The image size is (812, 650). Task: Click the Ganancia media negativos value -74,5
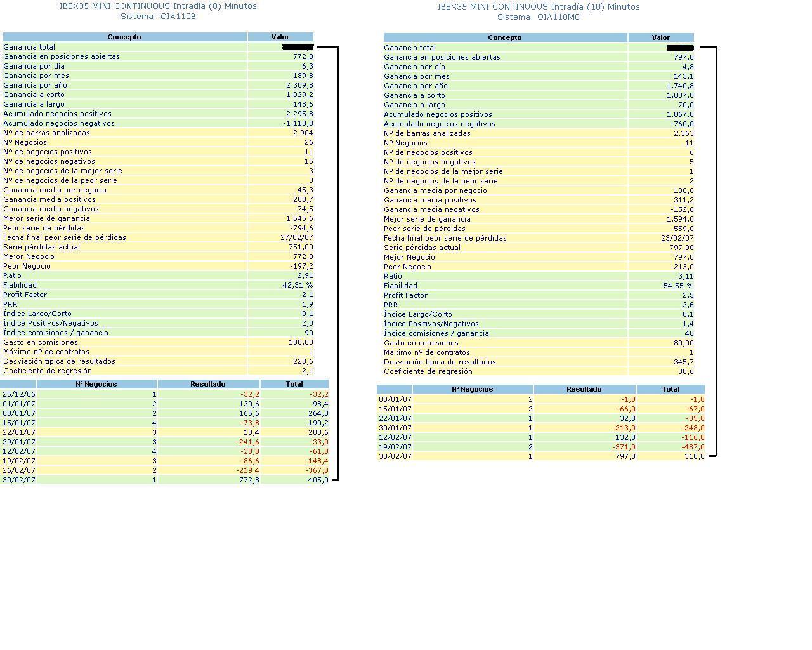click(x=304, y=209)
